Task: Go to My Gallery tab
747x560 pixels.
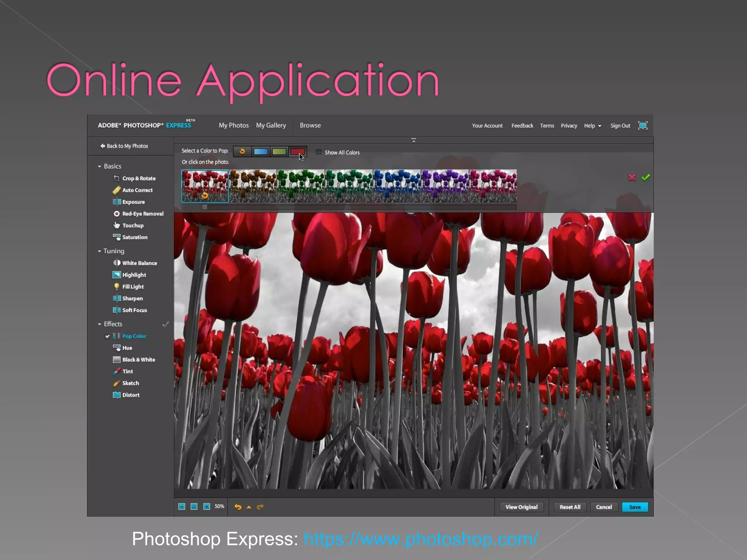Action: pos(271,125)
